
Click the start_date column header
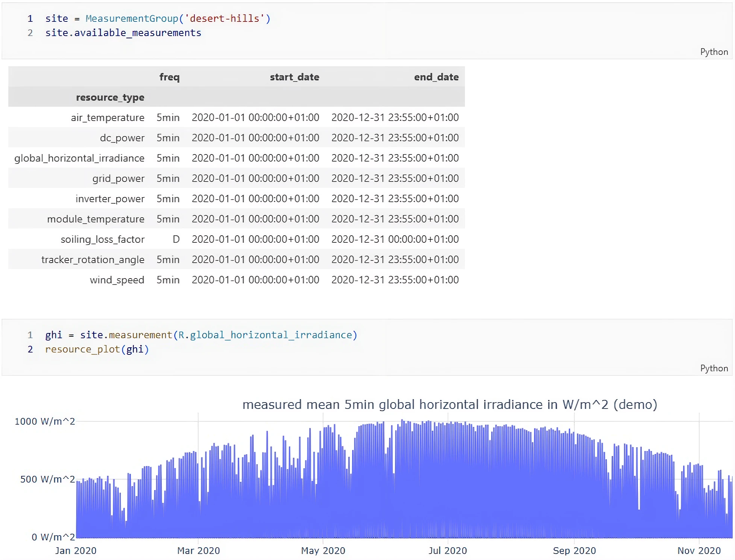[294, 77]
